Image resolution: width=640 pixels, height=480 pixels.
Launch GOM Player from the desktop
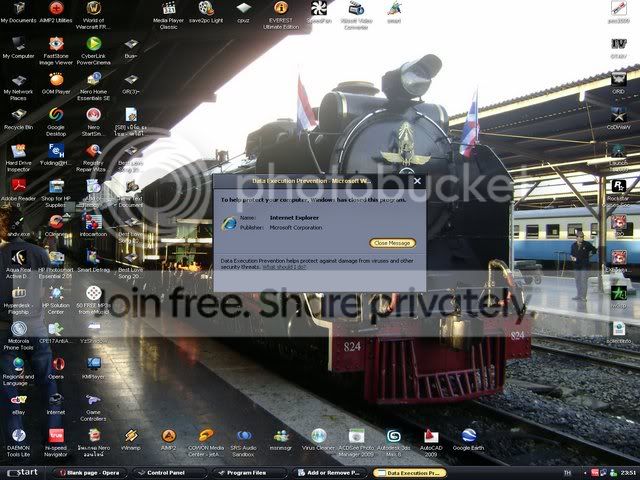point(56,80)
